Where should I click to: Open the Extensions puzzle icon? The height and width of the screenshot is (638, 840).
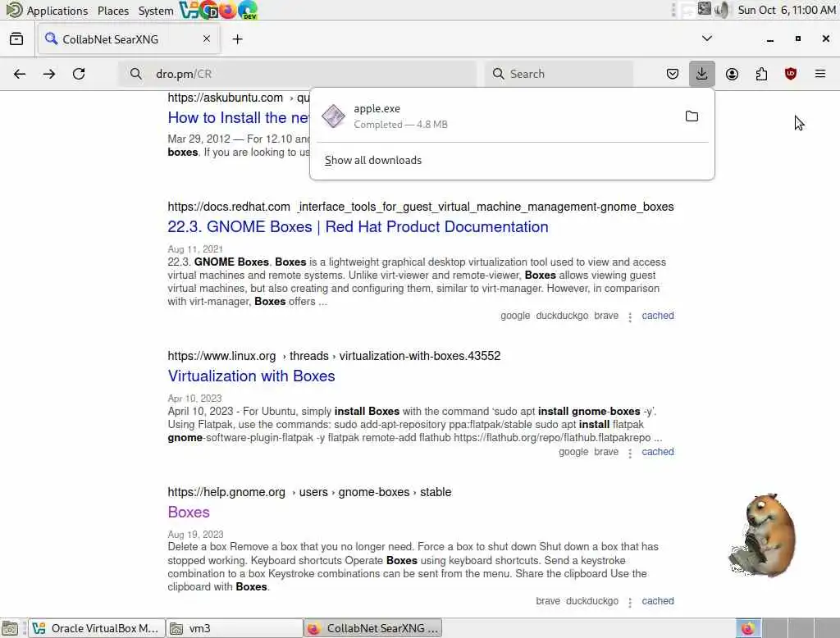pos(761,74)
